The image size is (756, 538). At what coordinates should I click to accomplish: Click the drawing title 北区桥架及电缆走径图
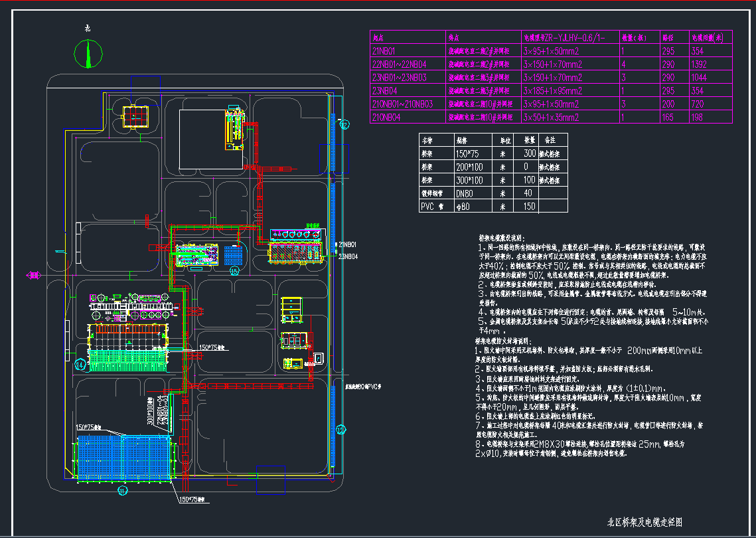point(645,523)
